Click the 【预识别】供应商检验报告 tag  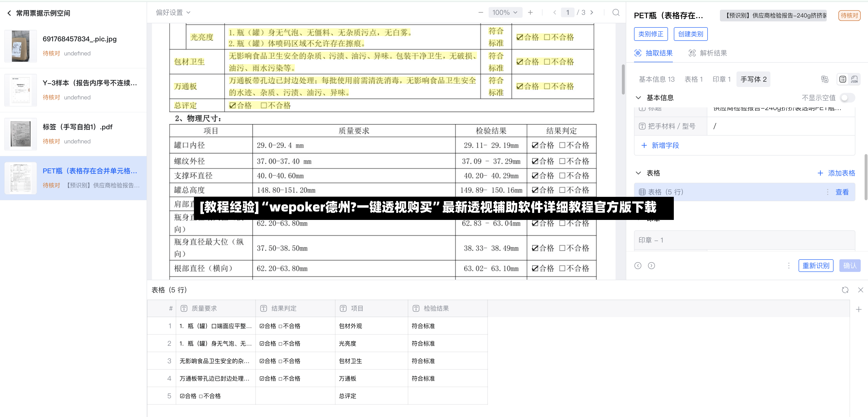773,16
